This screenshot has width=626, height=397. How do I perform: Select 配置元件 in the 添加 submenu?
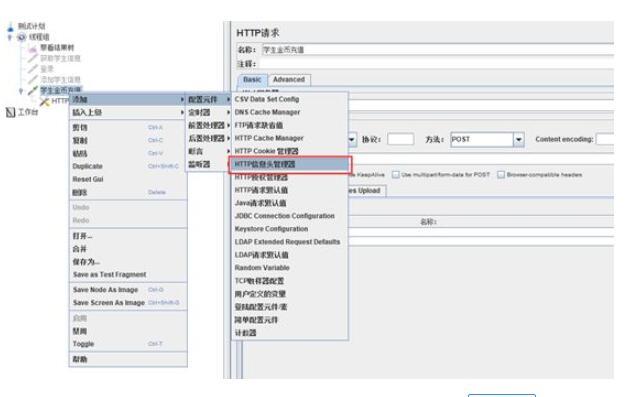pyautogui.click(x=208, y=99)
